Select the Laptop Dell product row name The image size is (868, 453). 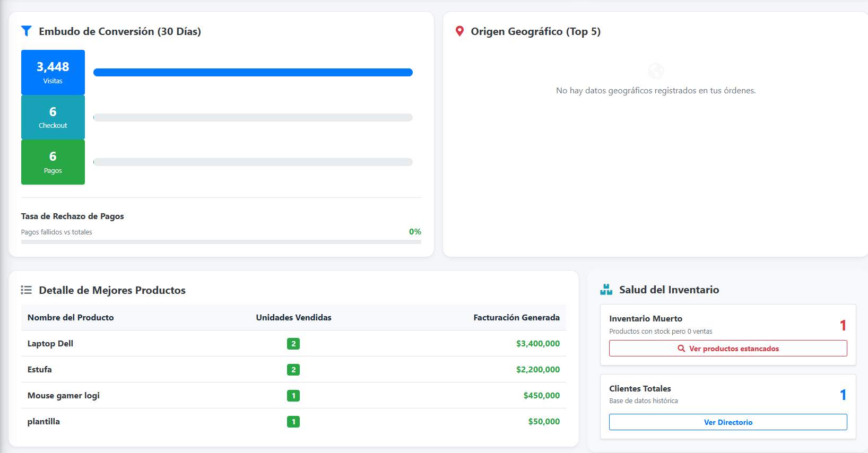(50, 343)
